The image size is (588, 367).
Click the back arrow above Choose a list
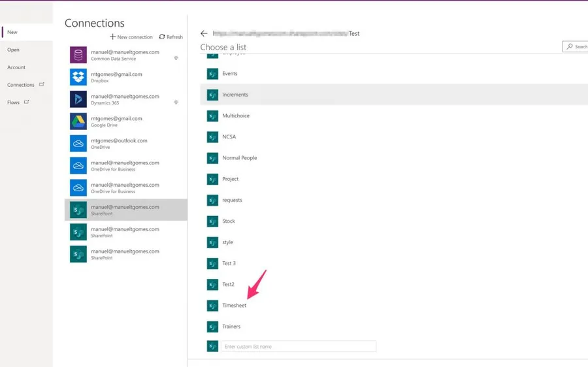[204, 33]
